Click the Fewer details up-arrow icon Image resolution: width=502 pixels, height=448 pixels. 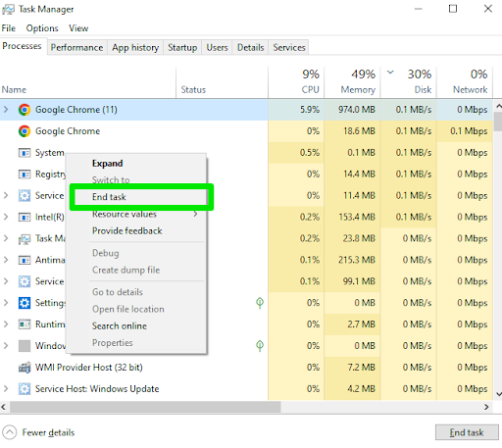[10, 432]
